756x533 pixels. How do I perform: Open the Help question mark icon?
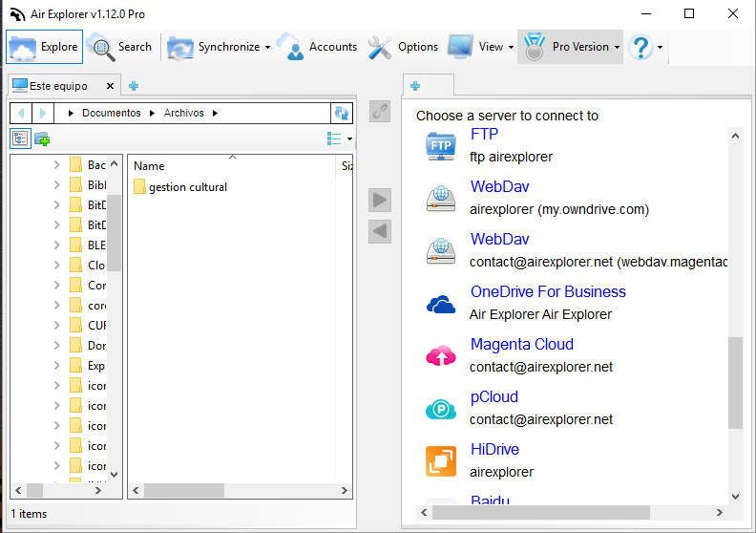click(641, 47)
